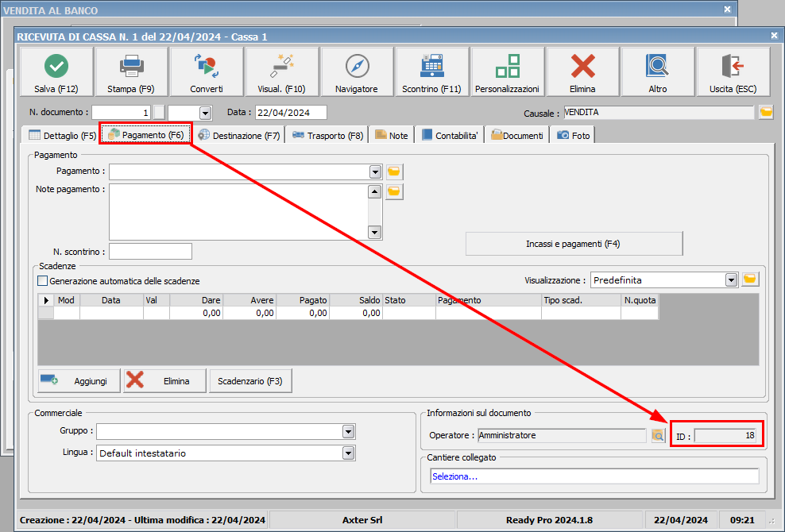Open Incassi e pagamenti (F4)
The height and width of the screenshot is (532, 785).
click(x=574, y=244)
